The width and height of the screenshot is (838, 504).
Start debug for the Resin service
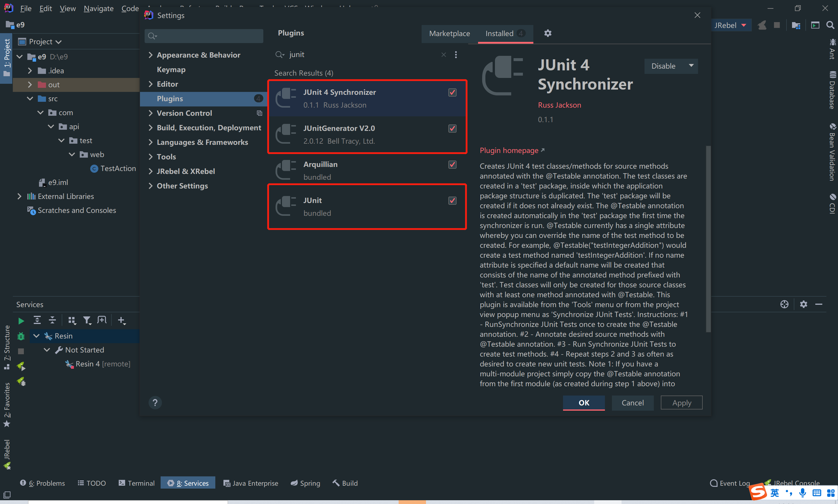pyautogui.click(x=21, y=336)
